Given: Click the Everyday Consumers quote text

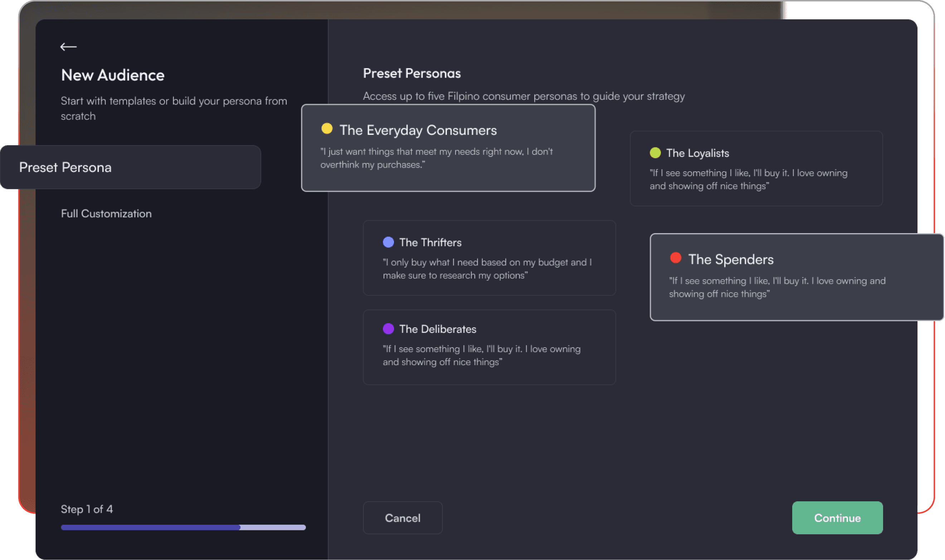Looking at the screenshot, I should coord(436,158).
